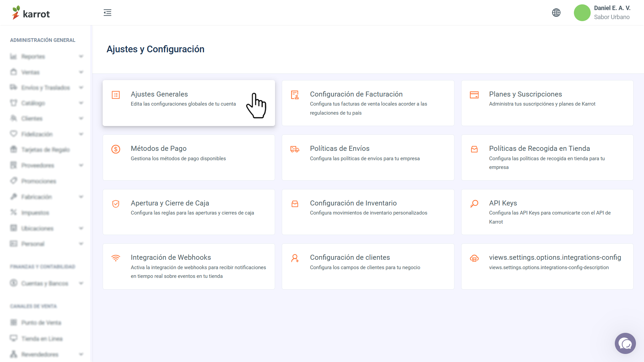Open Daniel E. A. V. user profile
644x362 pixels.
tap(602, 13)
